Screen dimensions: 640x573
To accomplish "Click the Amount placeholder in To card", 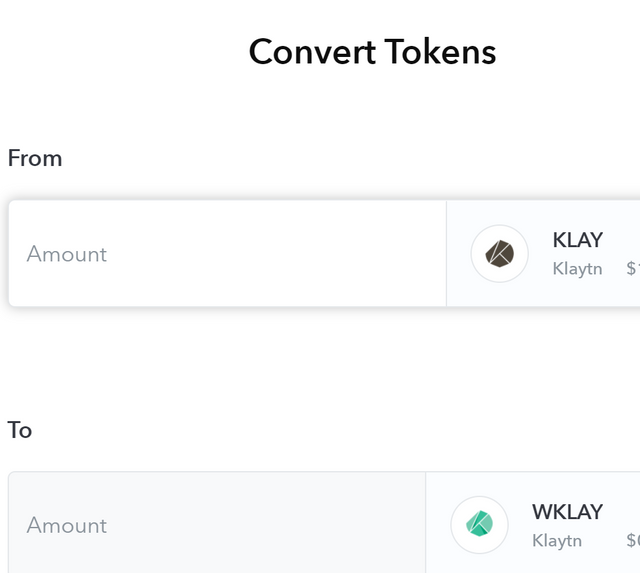I will pos(67,525).
